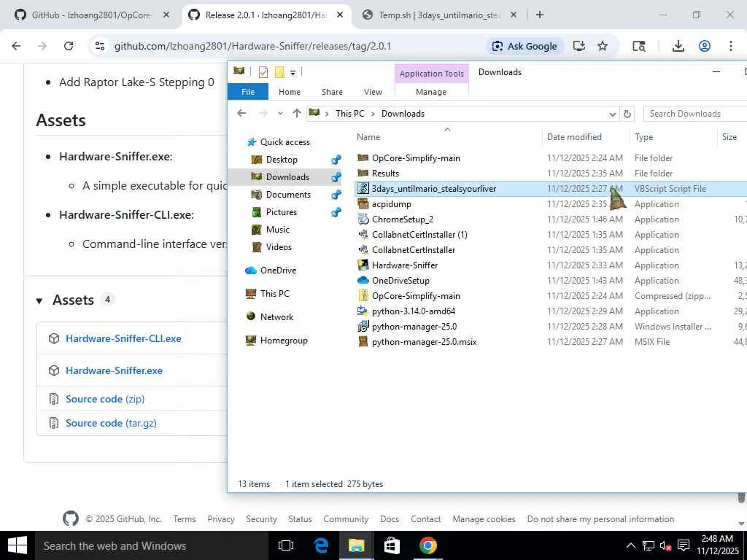Open Task View on taskbar
747x560 pixels.
click(286, 545)
